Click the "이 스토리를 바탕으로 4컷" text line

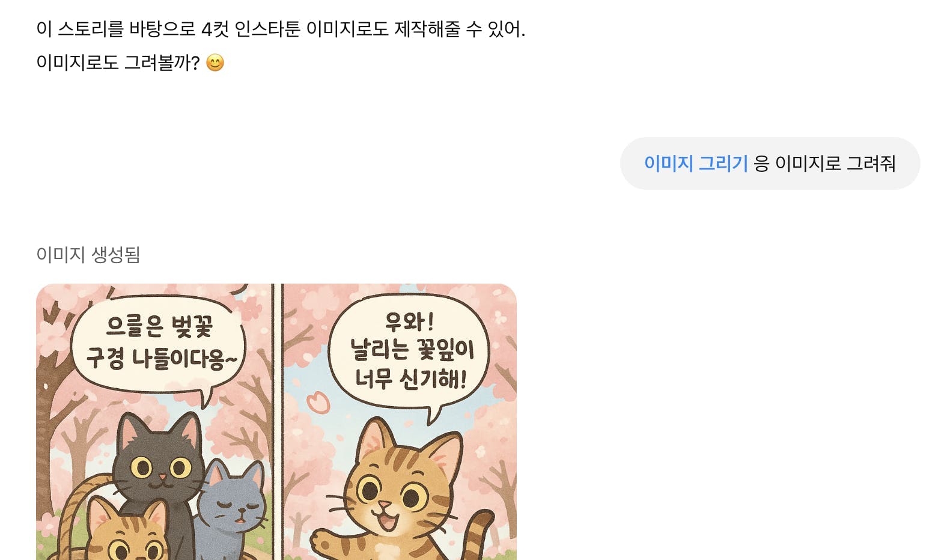281,29
